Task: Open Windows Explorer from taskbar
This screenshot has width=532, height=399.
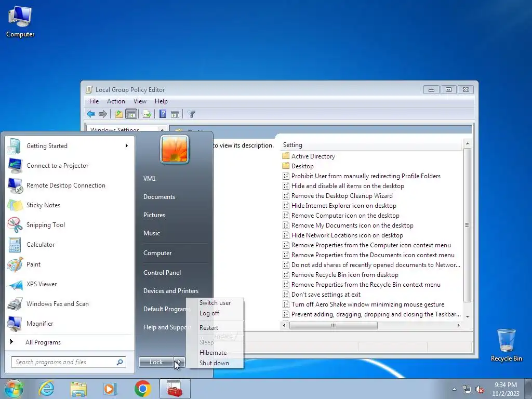Action: pyautogui.click(x=78, y=389)
